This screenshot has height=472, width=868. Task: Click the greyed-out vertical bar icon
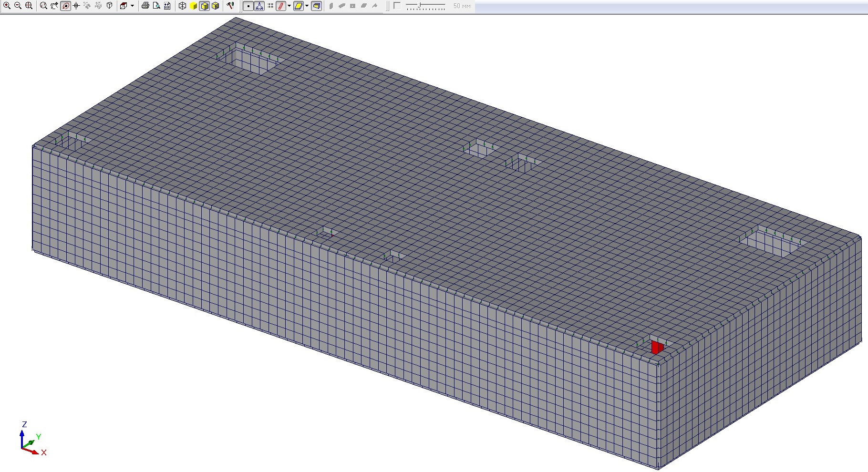pyautogui.click(x=331, y=6)
